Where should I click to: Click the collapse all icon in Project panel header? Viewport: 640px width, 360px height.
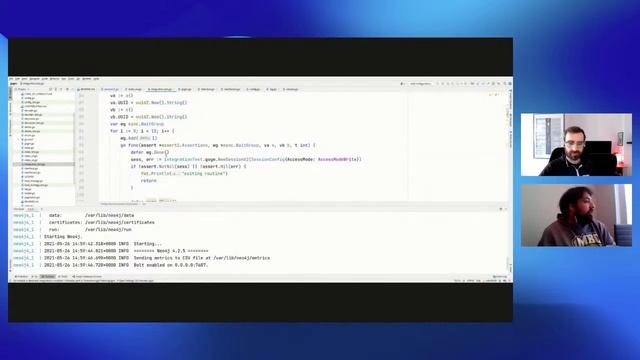pyautogui.click(x=61, y=89)
